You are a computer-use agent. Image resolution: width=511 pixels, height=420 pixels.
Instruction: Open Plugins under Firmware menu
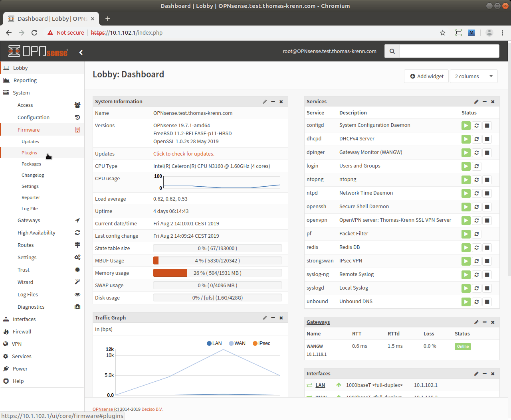[x=29, y=153]
